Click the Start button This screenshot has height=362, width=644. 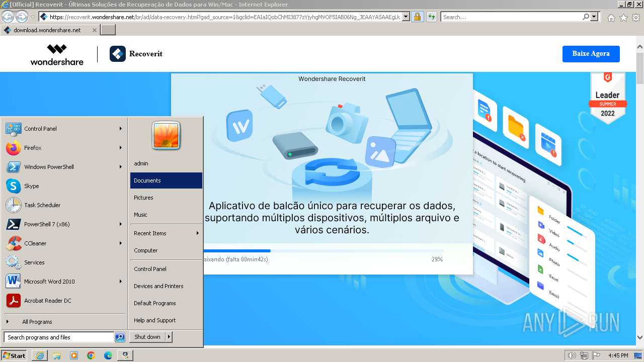(14, 355)
